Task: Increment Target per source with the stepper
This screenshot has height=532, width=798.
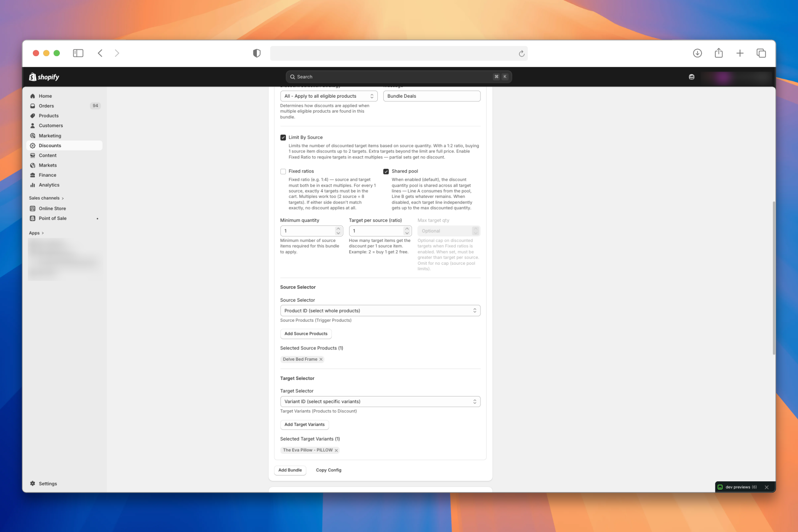Action: 407,229
